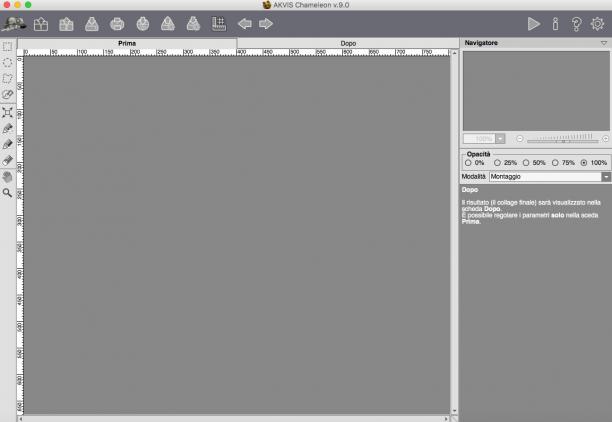
Task: Adjust the Navigator zoom slider
Action: point(562,139)
